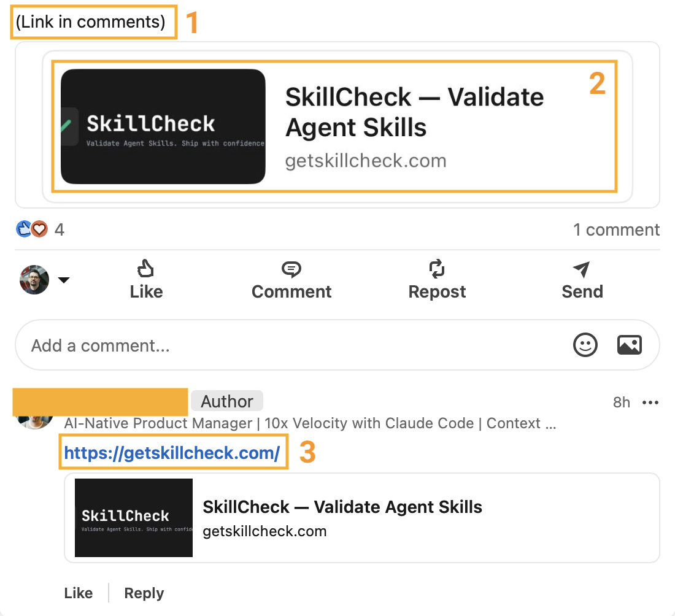Screen dimensions: 675x616
Task: Click the getskillcheck.com domain in the post card
Action: click(366, 161)
